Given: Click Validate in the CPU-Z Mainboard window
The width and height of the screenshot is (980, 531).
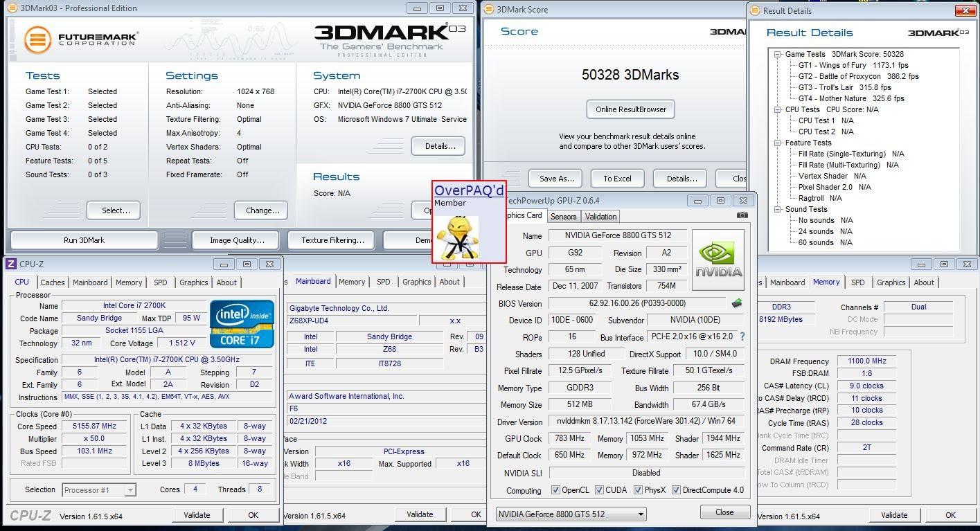Looking at the screenshot, I should click(420, 514).
